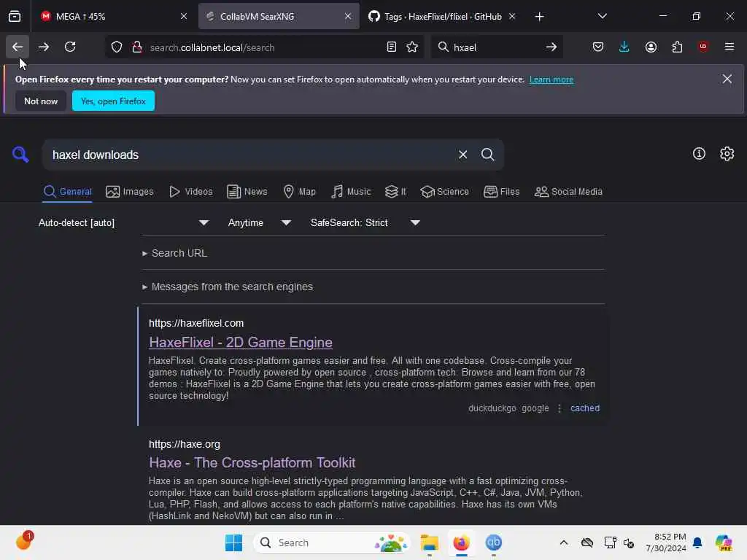Select the News search category
747x560 pixels.
[x=247, y=192]
